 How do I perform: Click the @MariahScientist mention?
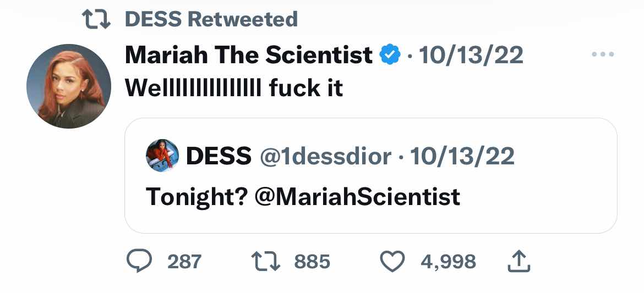(x=357, y=196)
